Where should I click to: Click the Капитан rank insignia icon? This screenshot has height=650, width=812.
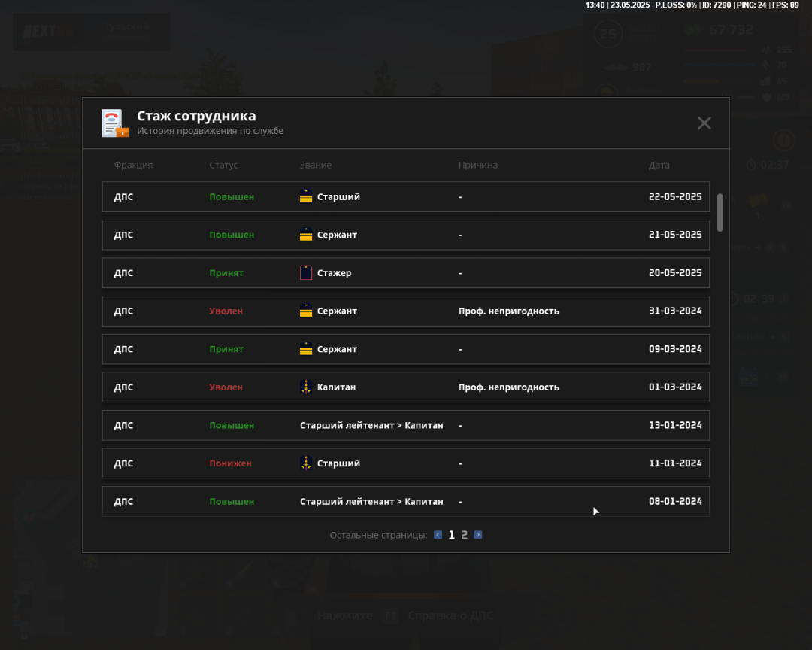(x=306, y=387)
